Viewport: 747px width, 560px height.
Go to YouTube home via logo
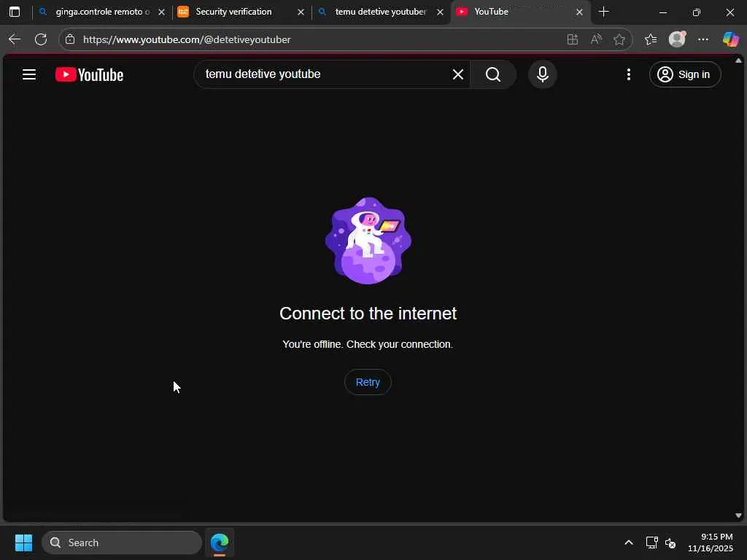click(89, 75)
